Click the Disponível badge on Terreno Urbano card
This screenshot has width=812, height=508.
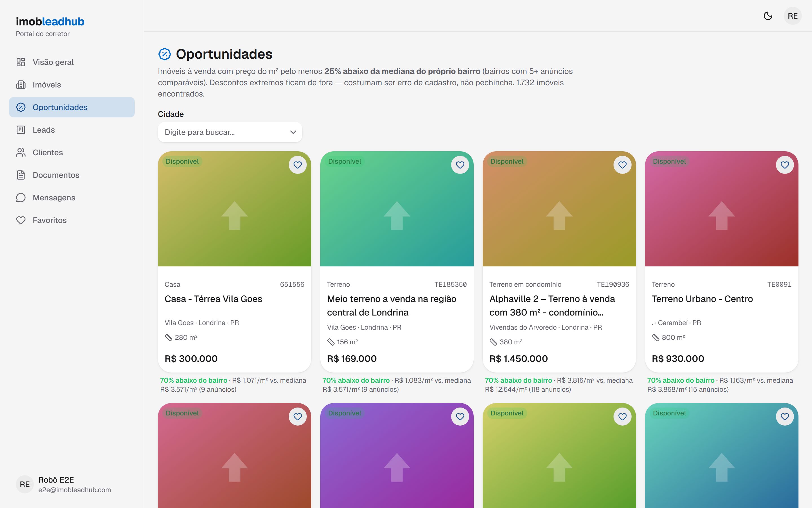click(669, 161)
